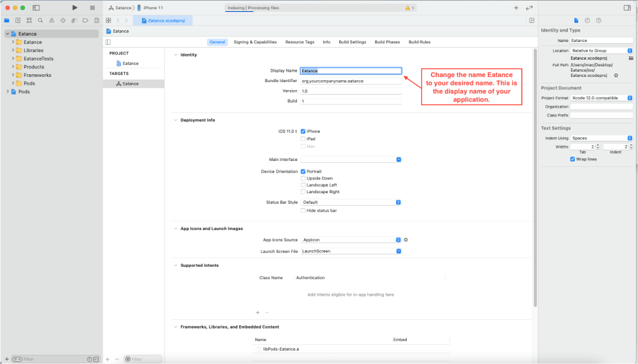Uncheck the Portrait orientation checkbox

point(303,171)
